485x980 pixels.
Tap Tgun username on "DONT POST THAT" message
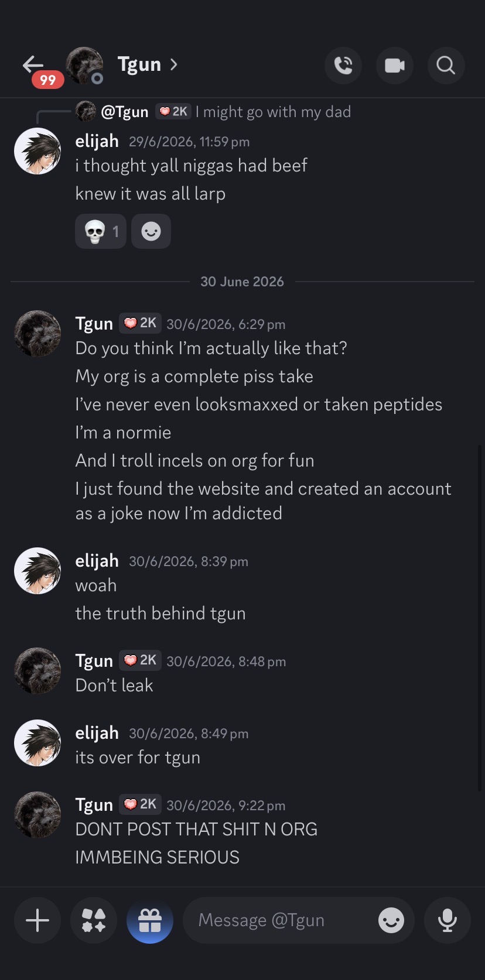94,805
